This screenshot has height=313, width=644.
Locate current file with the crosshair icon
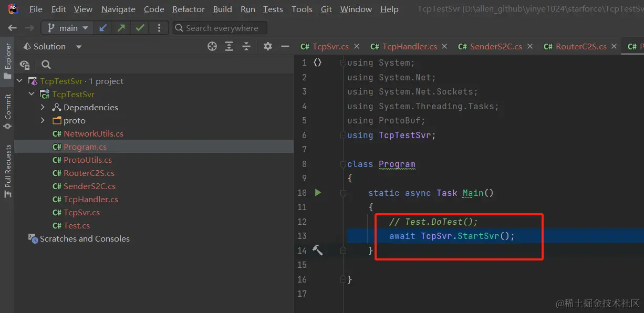(212, 46)
